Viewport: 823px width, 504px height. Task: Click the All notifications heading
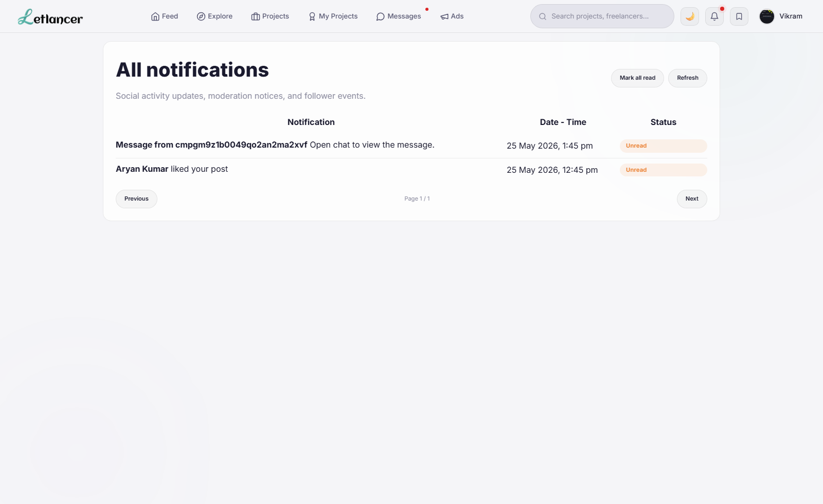pos(192,70)
